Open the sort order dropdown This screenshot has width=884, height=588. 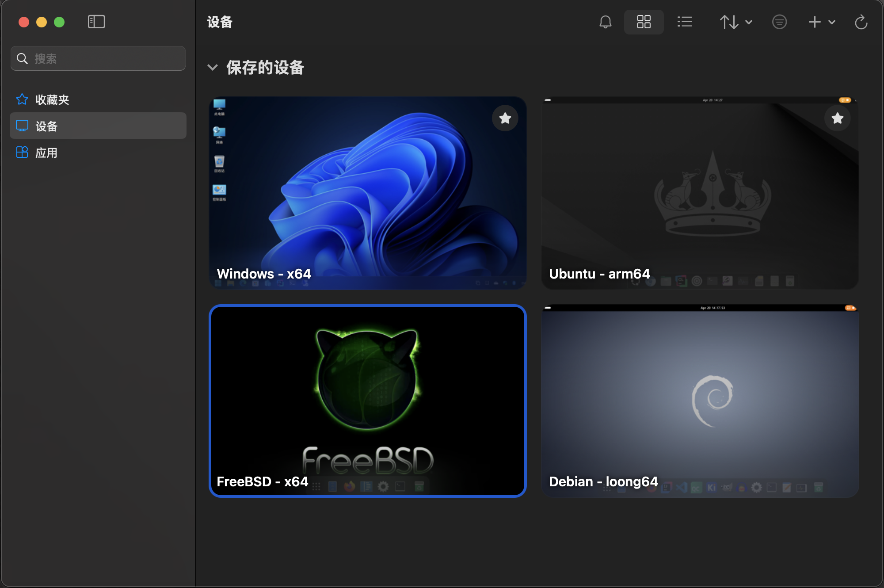pos(736,22)
